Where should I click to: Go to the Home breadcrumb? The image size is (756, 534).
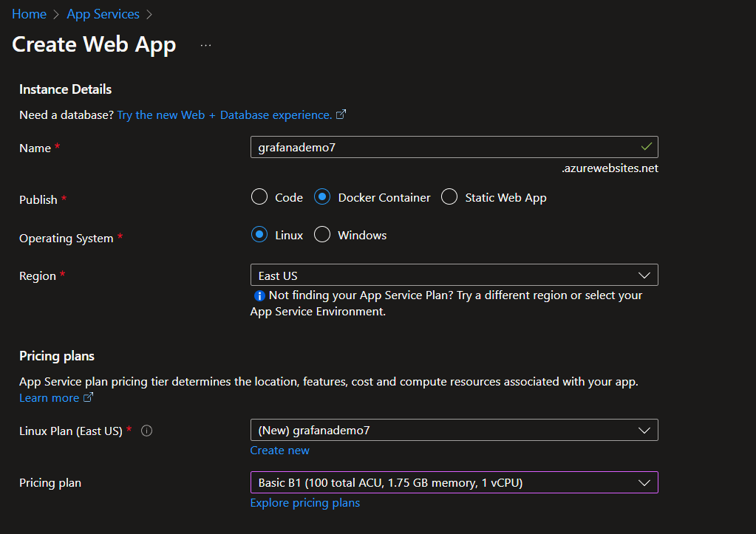(29, 14)
